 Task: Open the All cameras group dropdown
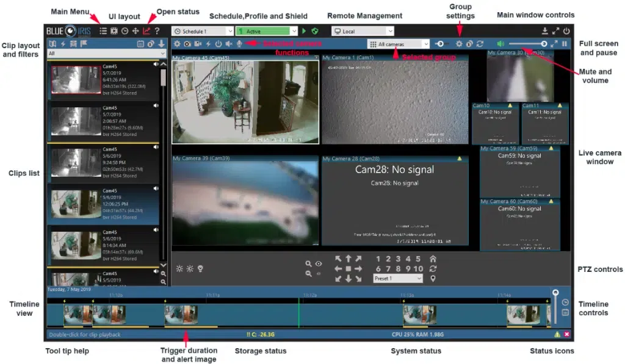pos(399,44)
